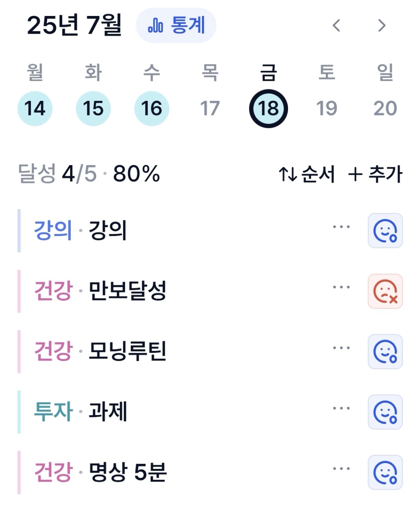Select Wednesday 16 date circle
Viewport: 420px width, 509px height.
[x=152, y=109]
